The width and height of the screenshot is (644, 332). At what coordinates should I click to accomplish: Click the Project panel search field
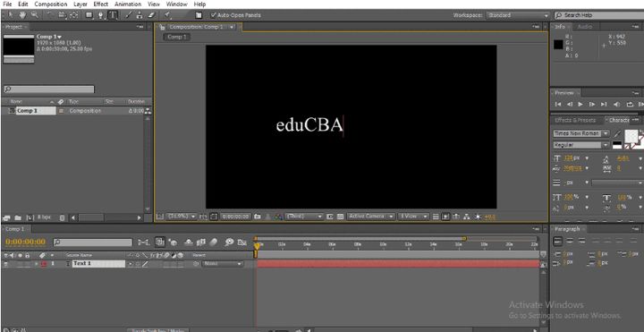(x=49, y=89)
